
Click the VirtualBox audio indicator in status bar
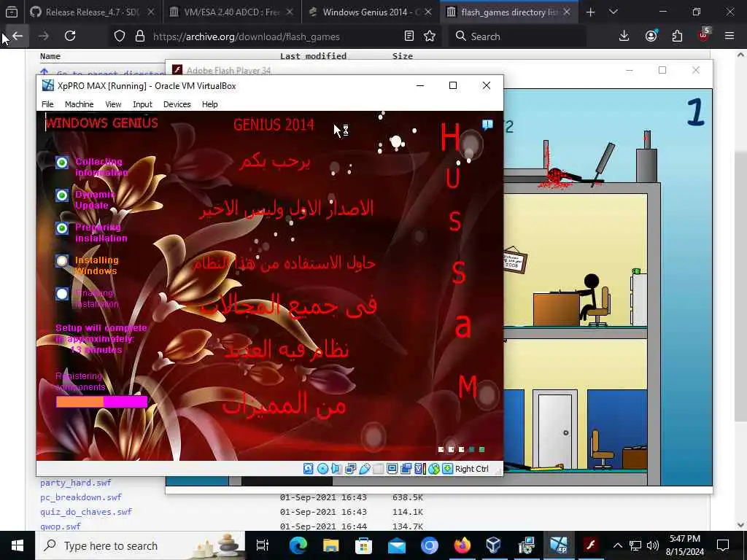pos(336,469)
